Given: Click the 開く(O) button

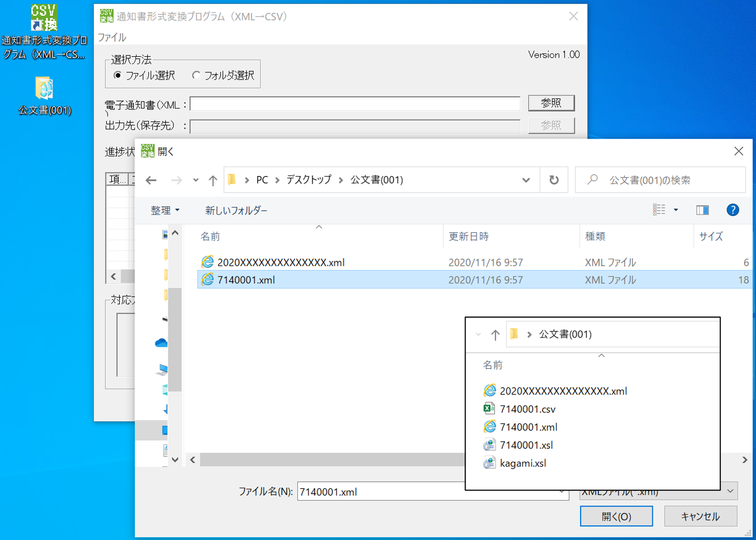Looking at the screenshot, I should pos(616,516).
